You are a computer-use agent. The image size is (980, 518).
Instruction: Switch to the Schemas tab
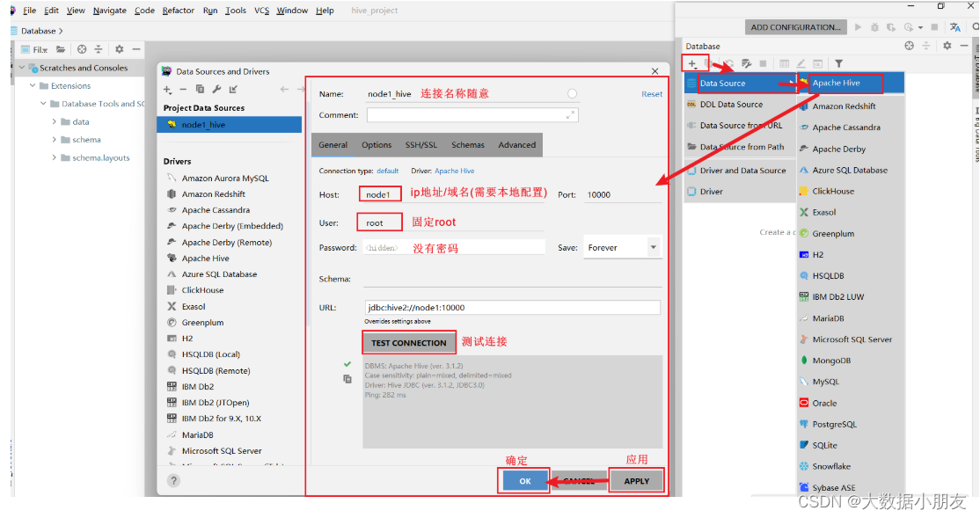pos(467,145)
